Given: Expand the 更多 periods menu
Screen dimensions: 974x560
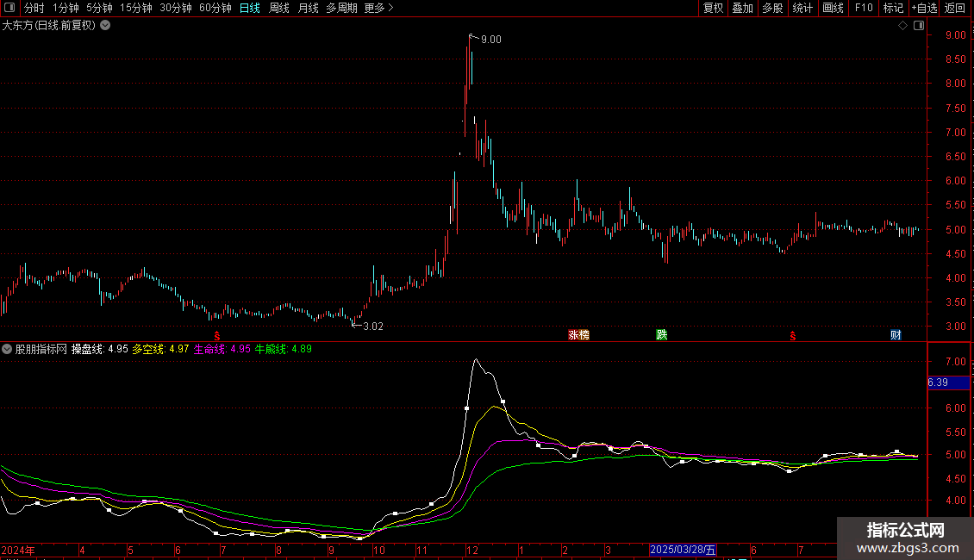Looking at the screenshot, I should tap(378, 8).
